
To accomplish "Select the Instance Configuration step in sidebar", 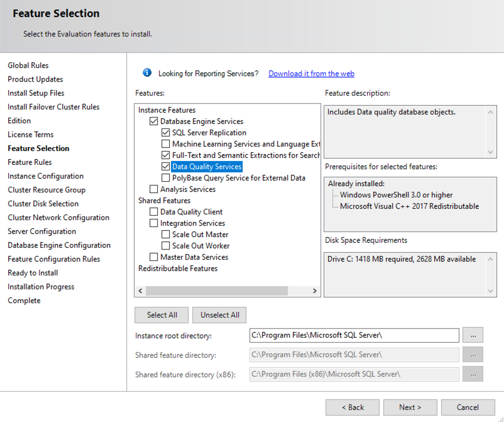I will click(46, 176).
